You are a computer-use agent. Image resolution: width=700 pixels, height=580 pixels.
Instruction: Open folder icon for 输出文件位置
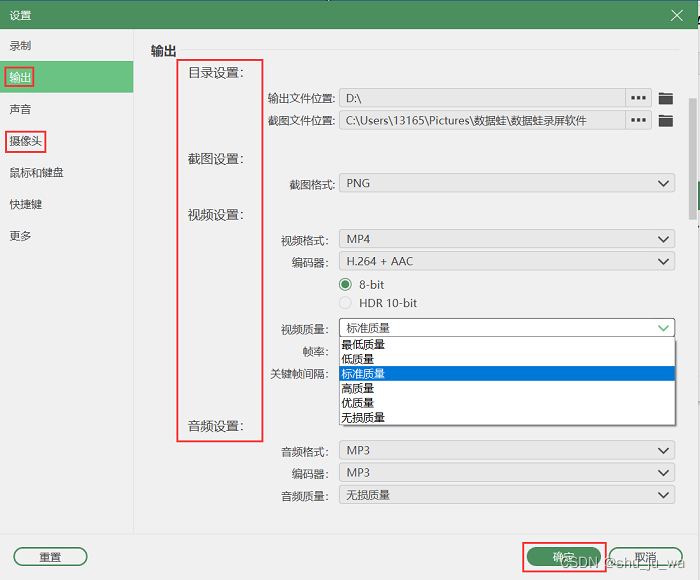tap(665, 98)
